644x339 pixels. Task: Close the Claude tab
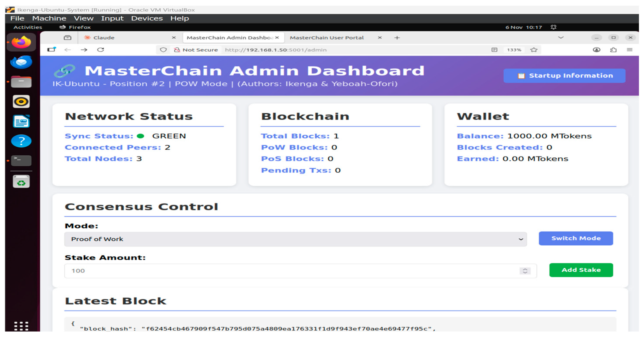(x=174, y=37)
